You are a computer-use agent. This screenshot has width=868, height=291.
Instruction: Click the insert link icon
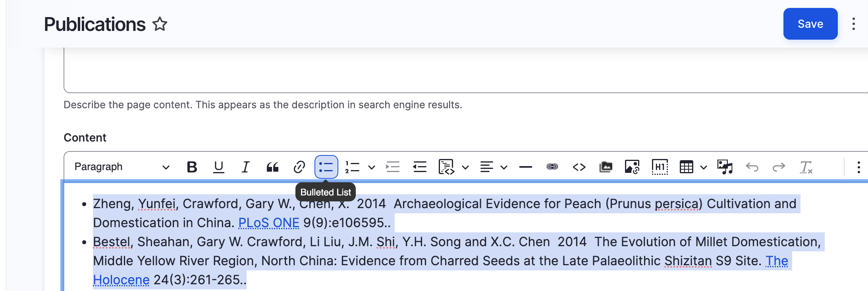tap(299, 167)
